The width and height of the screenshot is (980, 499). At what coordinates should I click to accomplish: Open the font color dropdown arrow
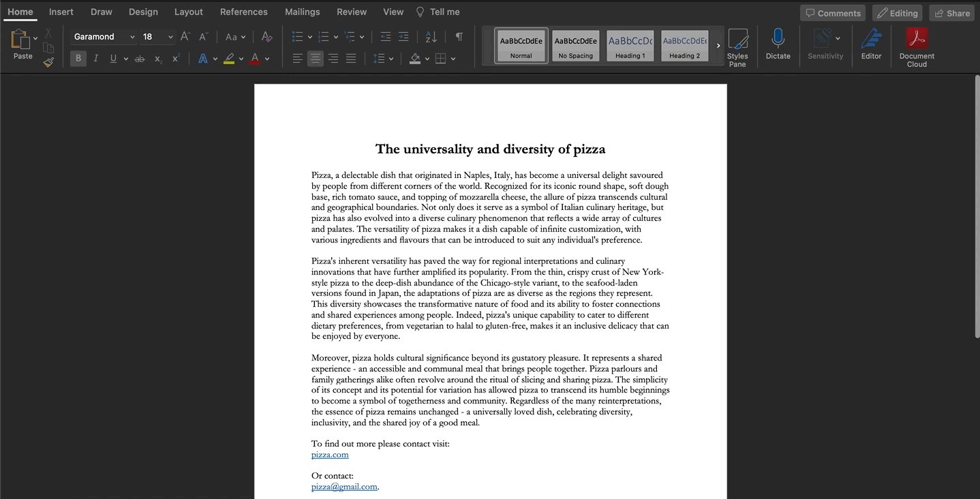(267, 59)
